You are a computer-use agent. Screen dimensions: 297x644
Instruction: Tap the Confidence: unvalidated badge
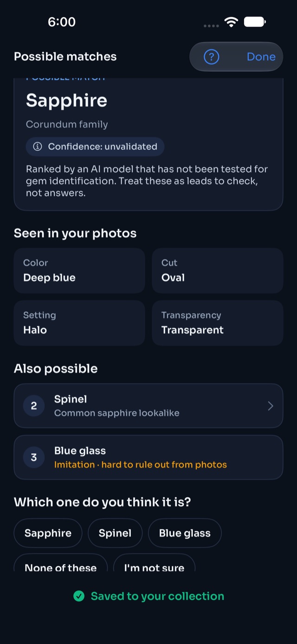(x=95, y=146)
